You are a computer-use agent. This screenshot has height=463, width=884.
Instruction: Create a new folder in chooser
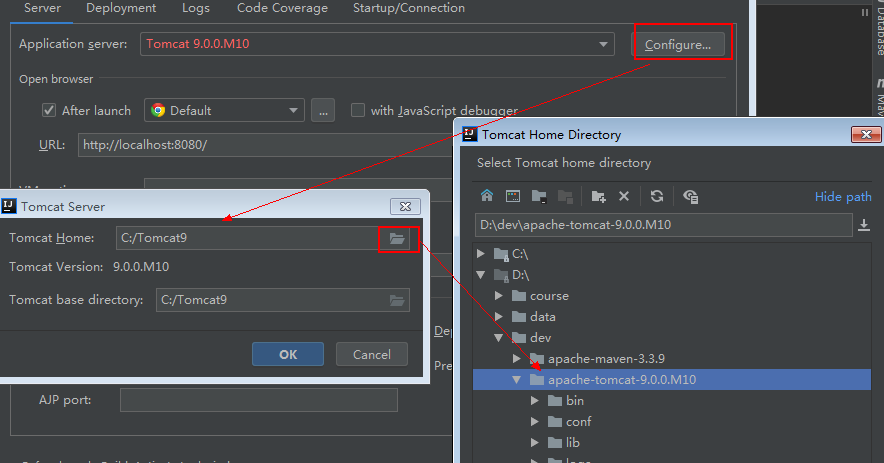(x=598, y=196)
